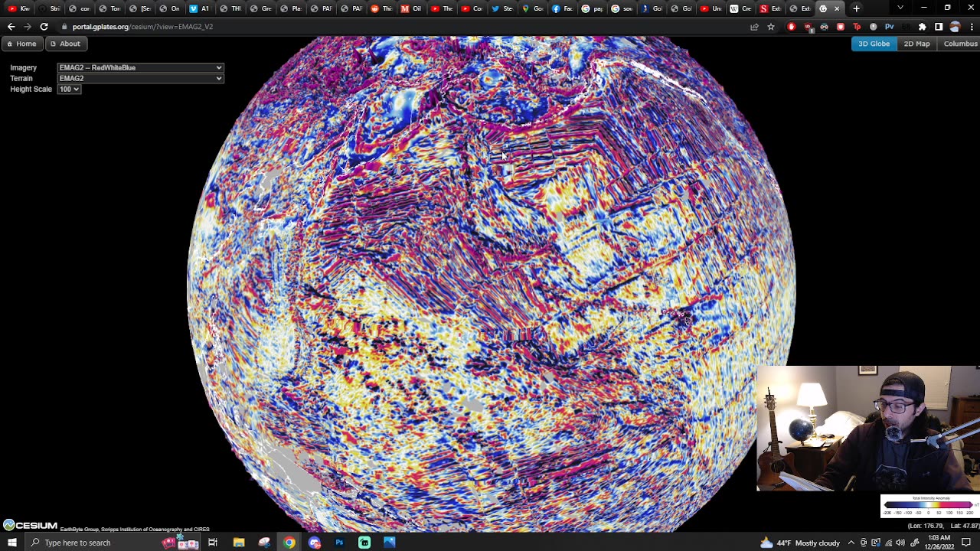Screen dimensions: 980x551
Task: Open the Photos app in the taskbar
Action: [390, 543]
